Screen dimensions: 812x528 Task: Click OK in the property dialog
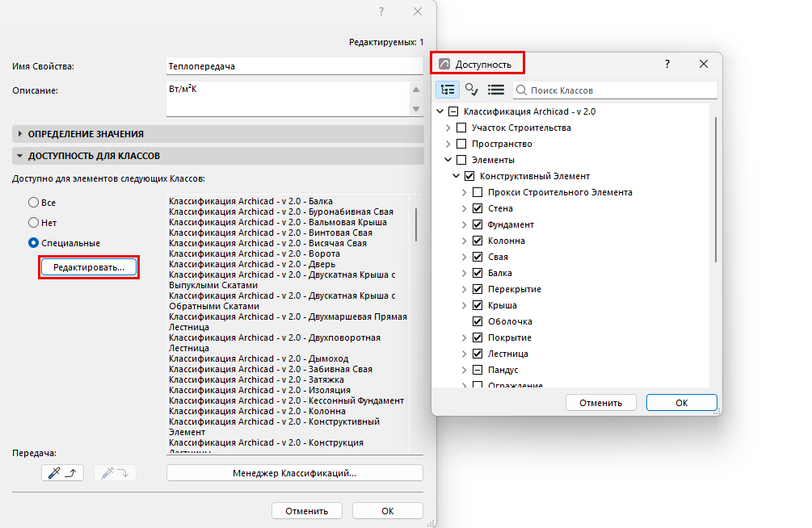pos(388,511)
